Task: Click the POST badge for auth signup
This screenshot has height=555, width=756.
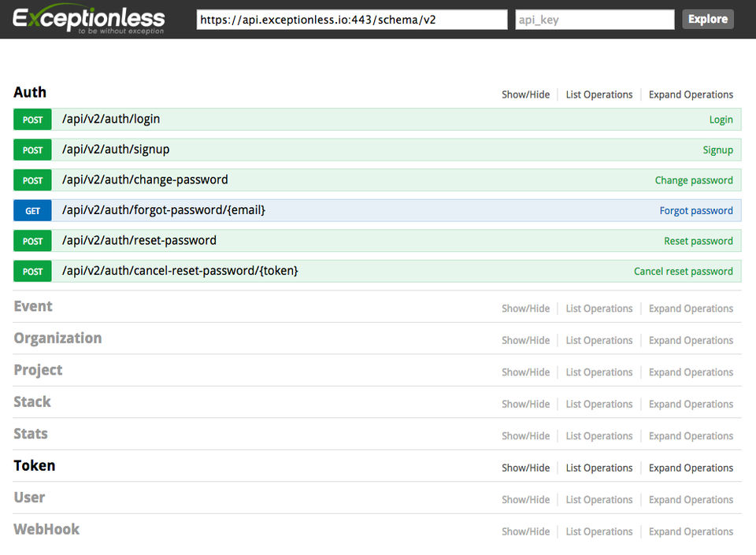Action: (x=32, y=150)
